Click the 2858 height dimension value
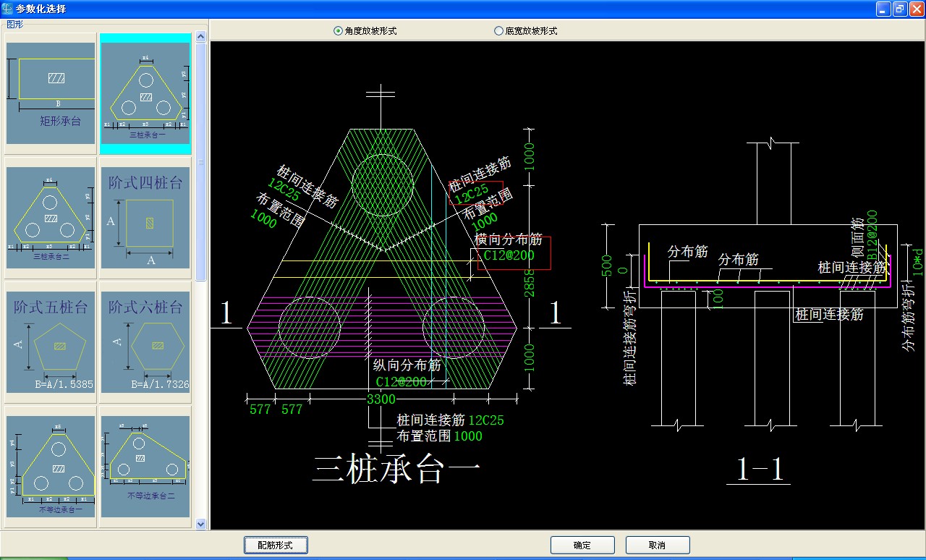 [530, 284]
